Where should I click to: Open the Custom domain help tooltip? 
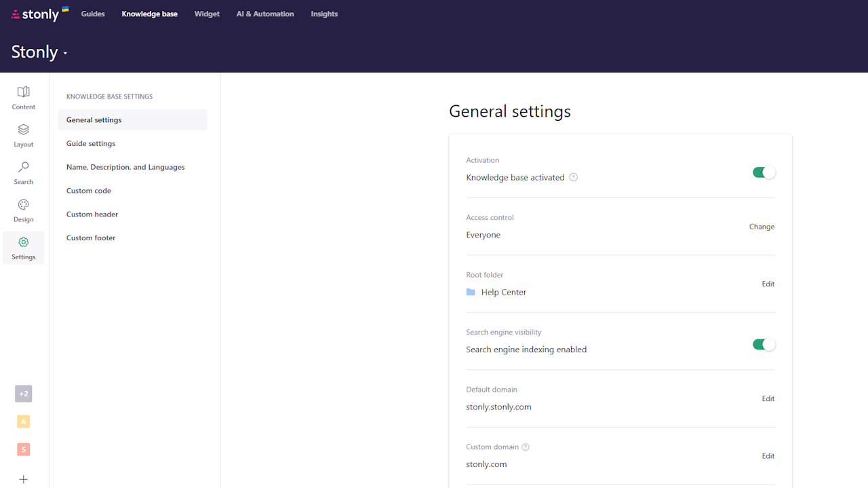pos(526,447)
